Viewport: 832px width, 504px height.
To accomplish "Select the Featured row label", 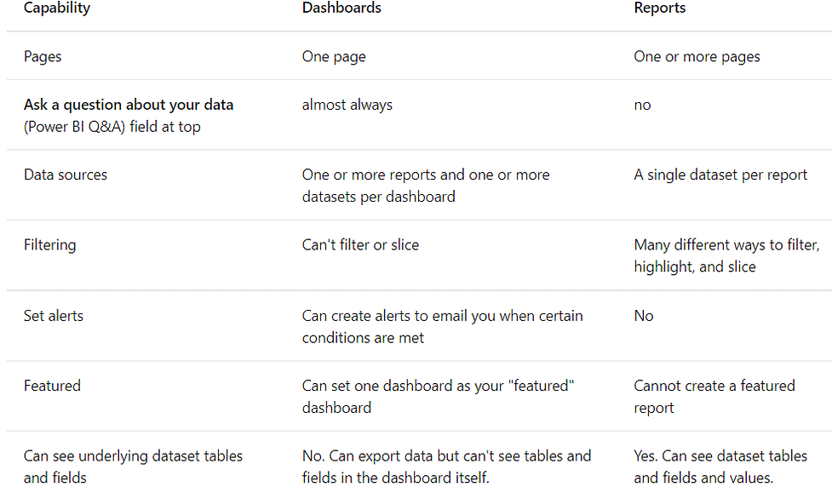I will point(52,386).
